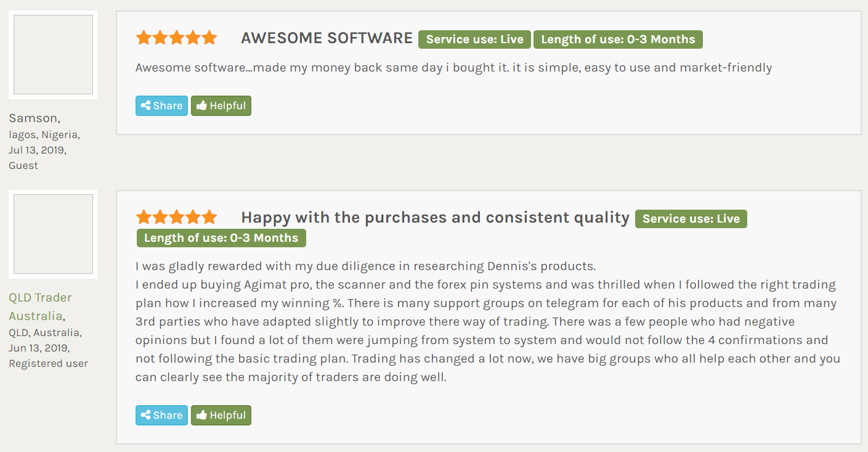Click QLD Trader's five-star rating
868x452 pixels.
[x=176, y=217]
